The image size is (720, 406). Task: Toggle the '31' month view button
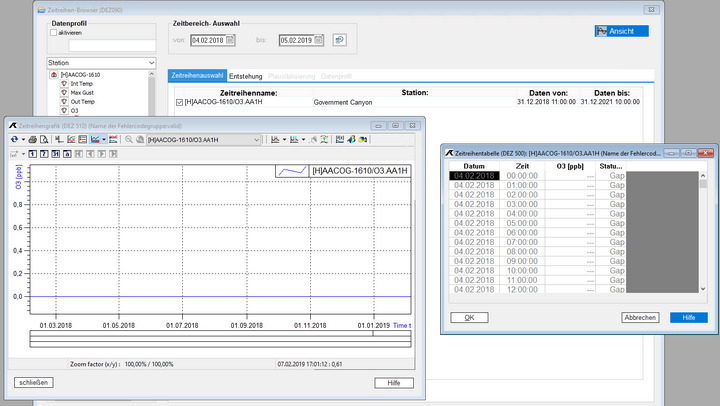pyautogui.click(x=55, y=154)
